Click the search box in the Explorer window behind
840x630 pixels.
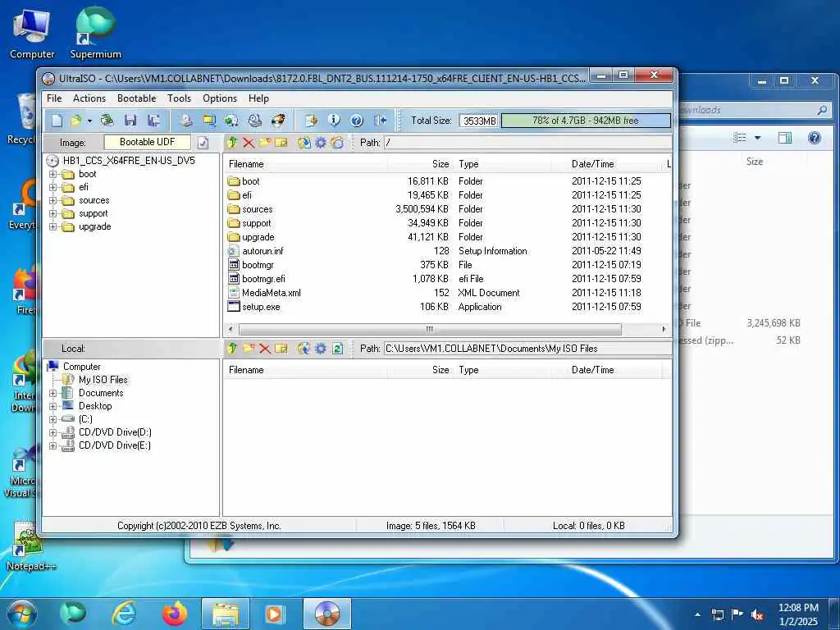point(753,111)
